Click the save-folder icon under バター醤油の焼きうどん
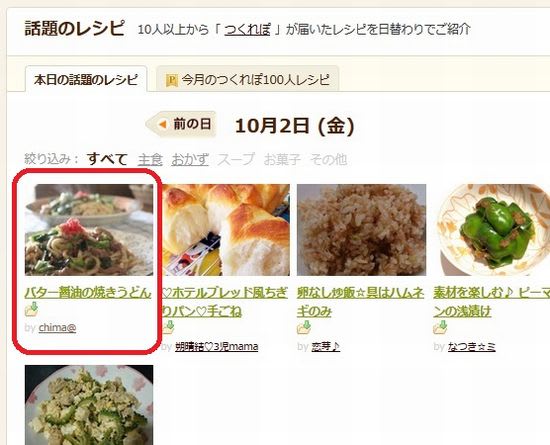 [x=32, y=309]
